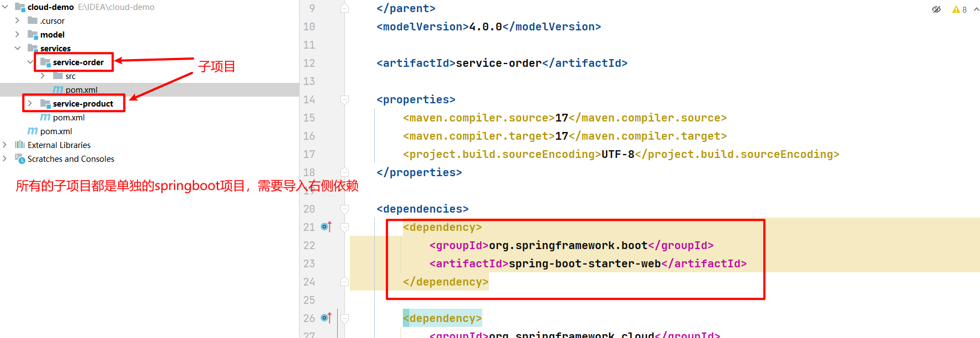Fold the dependency block at line 26

coord(344,318)
